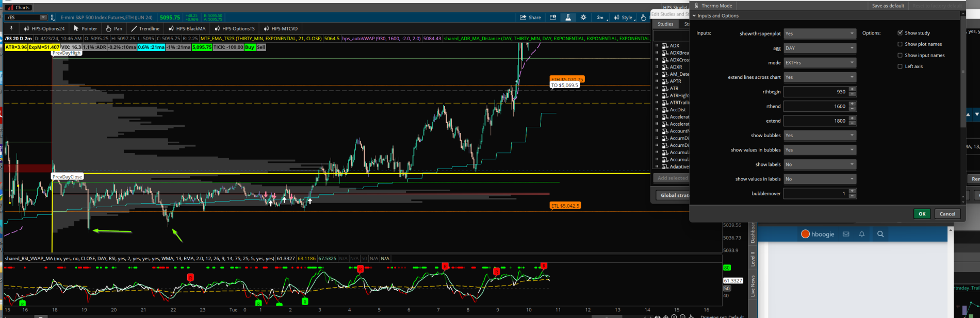Image resolution: width=980 pixels, height=318 pixels.
Task: Open the Studies flask icon
Action: 568,18
